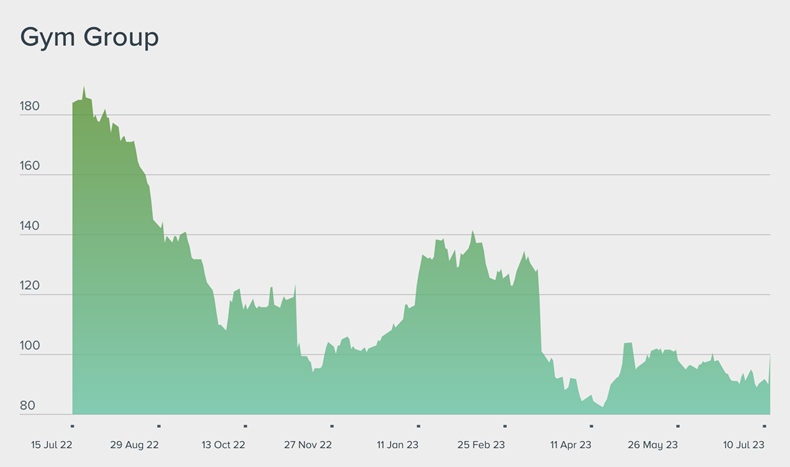Click the 160 y-axis label
Image resolution: width=790 pixels, height=467 pixels.
click(x=30, y=166)
